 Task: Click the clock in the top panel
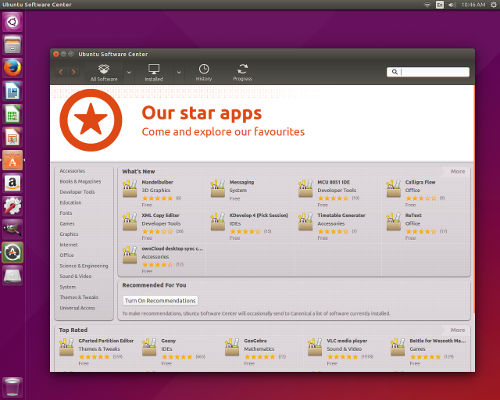pyautogui.click(x=473, y=5)
